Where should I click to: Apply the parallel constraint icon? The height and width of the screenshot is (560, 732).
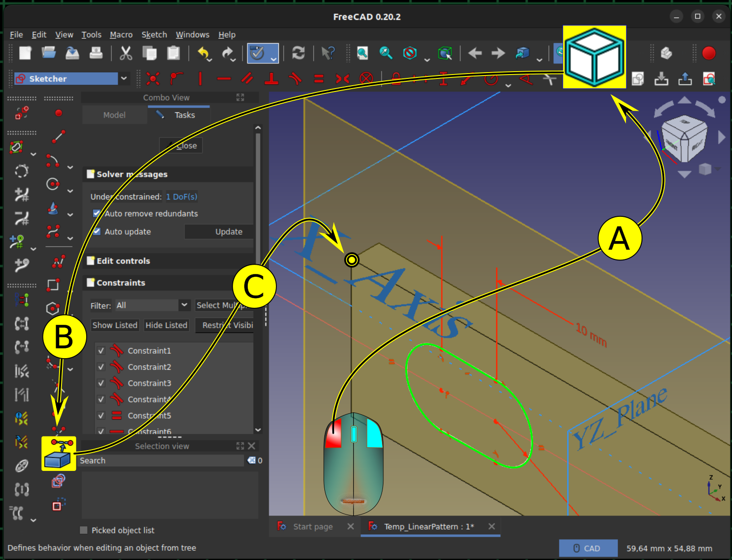coord(247,78)
